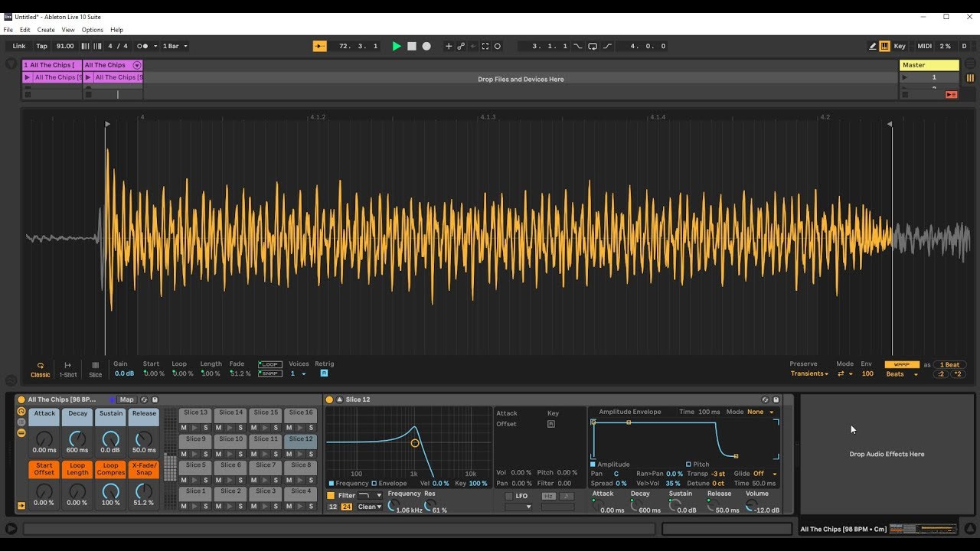Stop playback using the square Stop button

pyautogui.click(x=412, y=46)
